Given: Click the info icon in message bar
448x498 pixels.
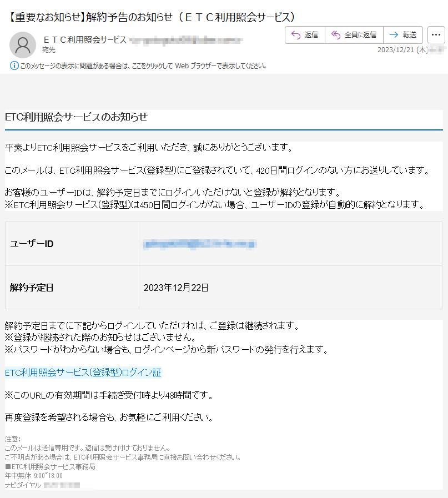Looking at the screenshot, I should (x=14, y=66).
